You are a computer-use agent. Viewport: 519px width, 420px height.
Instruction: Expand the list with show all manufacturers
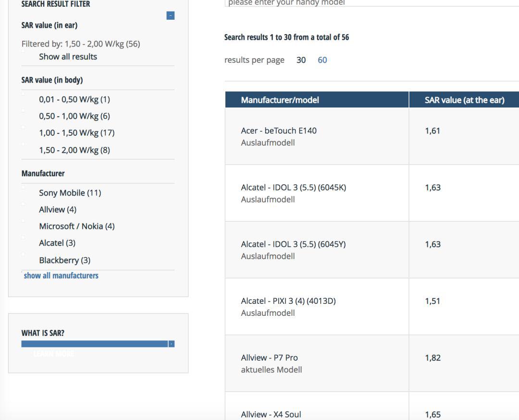click(61, 276)
